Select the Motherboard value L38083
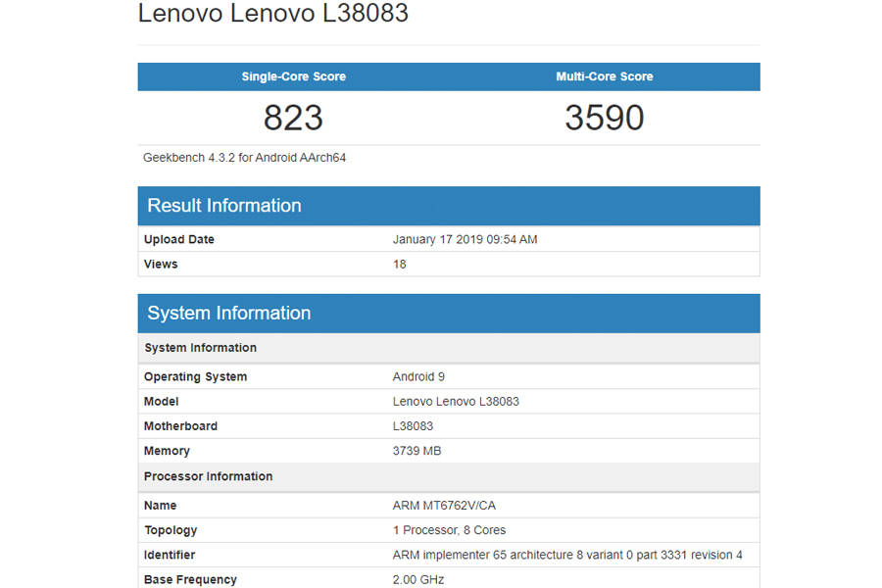Image resolution: width=882 pixels, height=588 pixels. (x=414, y=426)
